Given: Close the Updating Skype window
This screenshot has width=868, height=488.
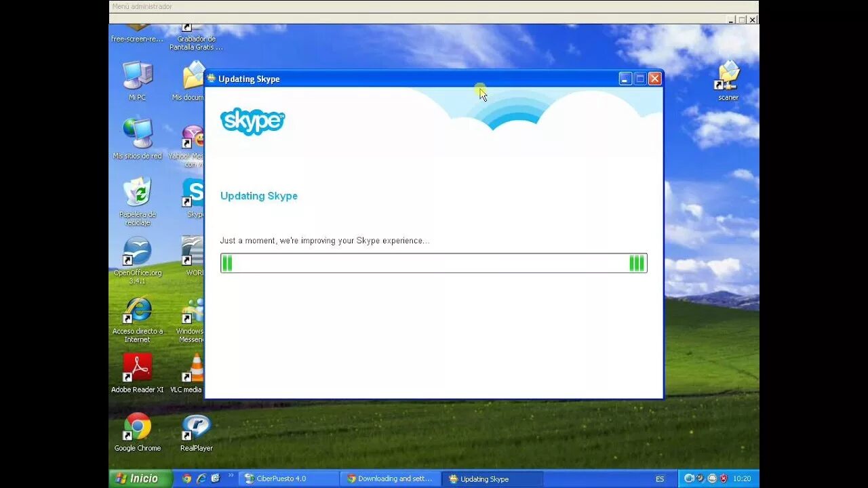Looking at the screenshot, I should (654, 79).
